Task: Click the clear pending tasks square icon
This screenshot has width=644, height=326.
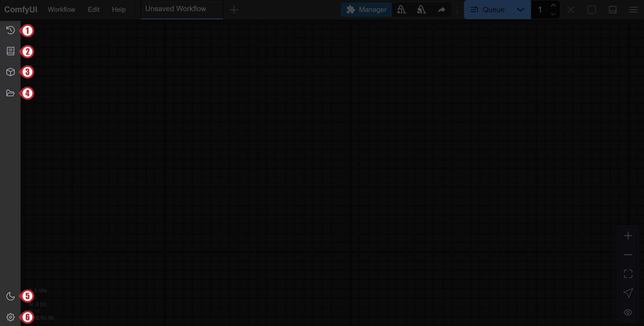Action: pos(592,10)
